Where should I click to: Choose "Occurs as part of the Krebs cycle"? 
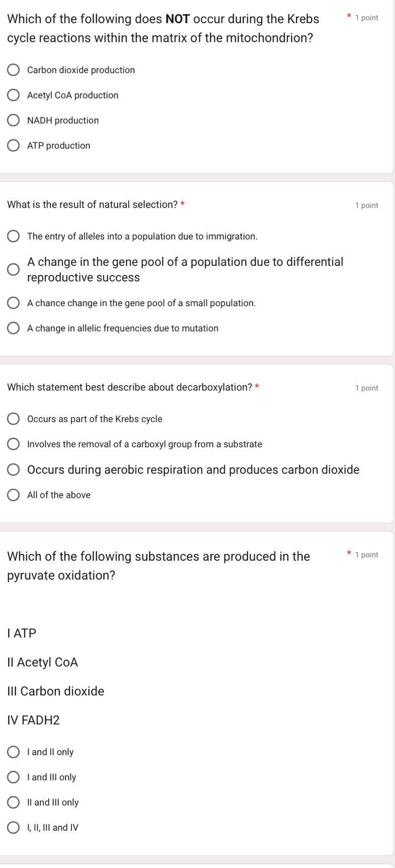pos(14,418)
